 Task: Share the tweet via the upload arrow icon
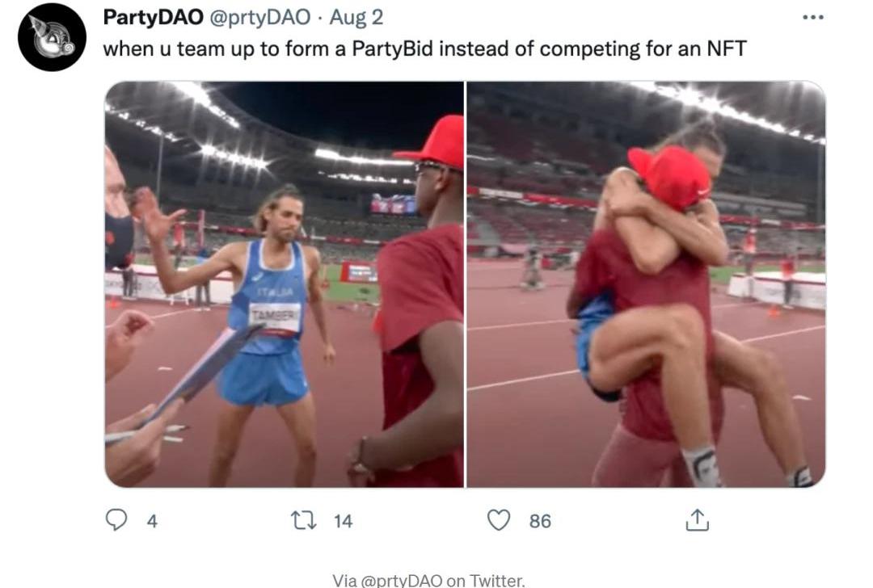tap(697, 520)
